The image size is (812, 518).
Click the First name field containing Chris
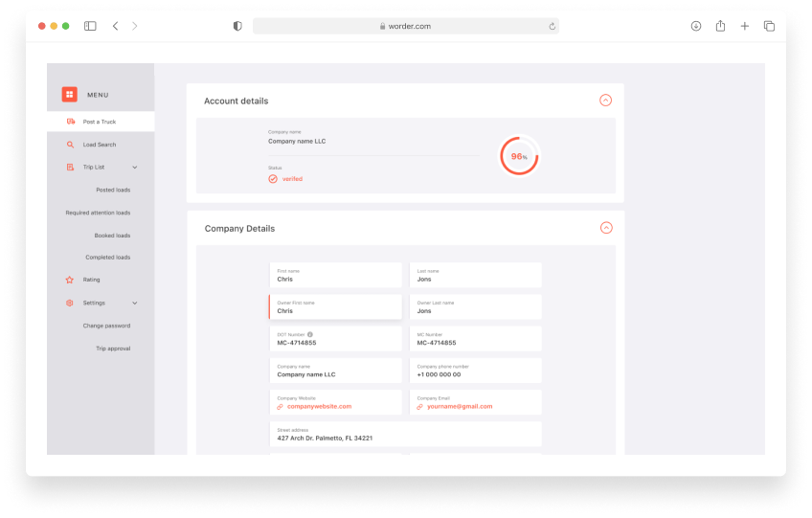[x=335, y=275]
